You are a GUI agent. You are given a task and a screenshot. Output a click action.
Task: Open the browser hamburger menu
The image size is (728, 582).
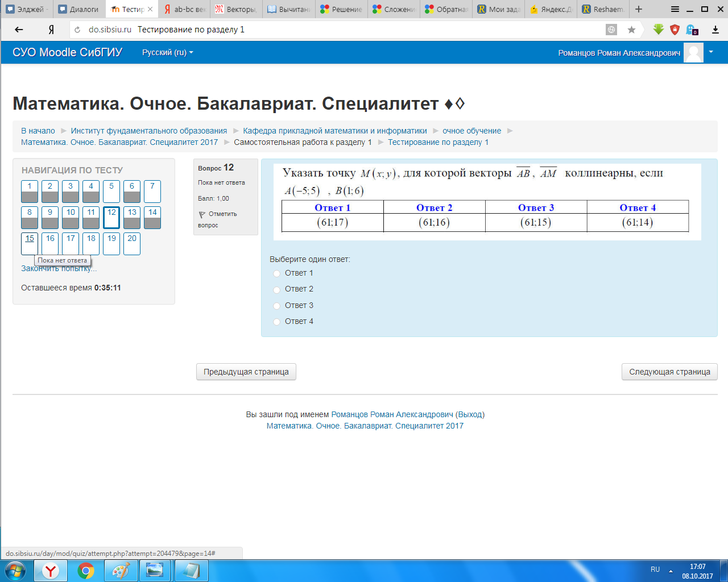click(x=675, y=9)
